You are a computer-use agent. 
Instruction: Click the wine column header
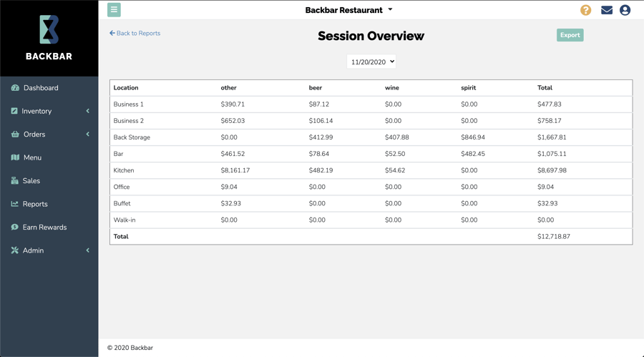[x=392, y=87]
